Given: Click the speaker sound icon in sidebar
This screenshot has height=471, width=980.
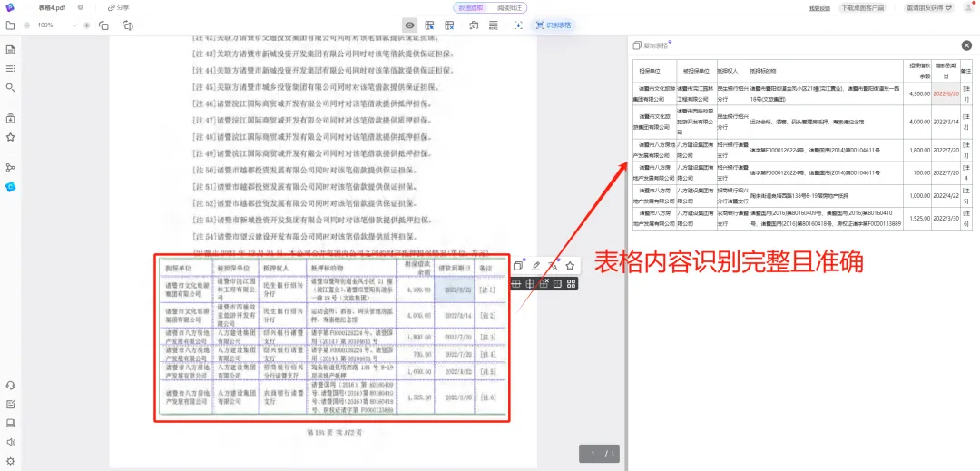Looking at the screenshot, I should coord(10,442).
